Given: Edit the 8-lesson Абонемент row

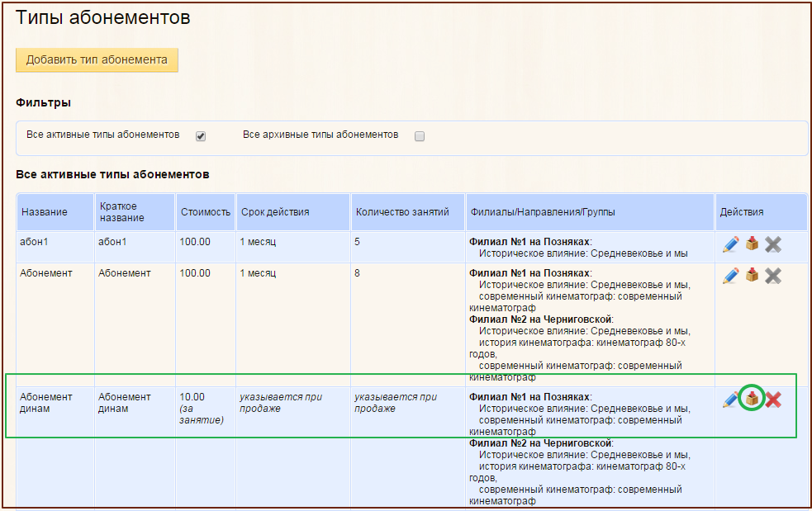Looking at the screenshot, I should [730, 276].
